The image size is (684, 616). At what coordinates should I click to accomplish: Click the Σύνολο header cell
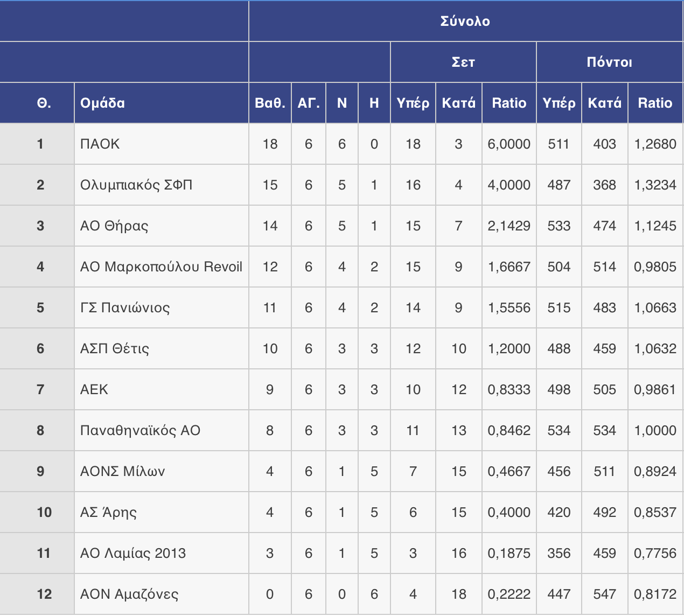(x=465, y=21)
